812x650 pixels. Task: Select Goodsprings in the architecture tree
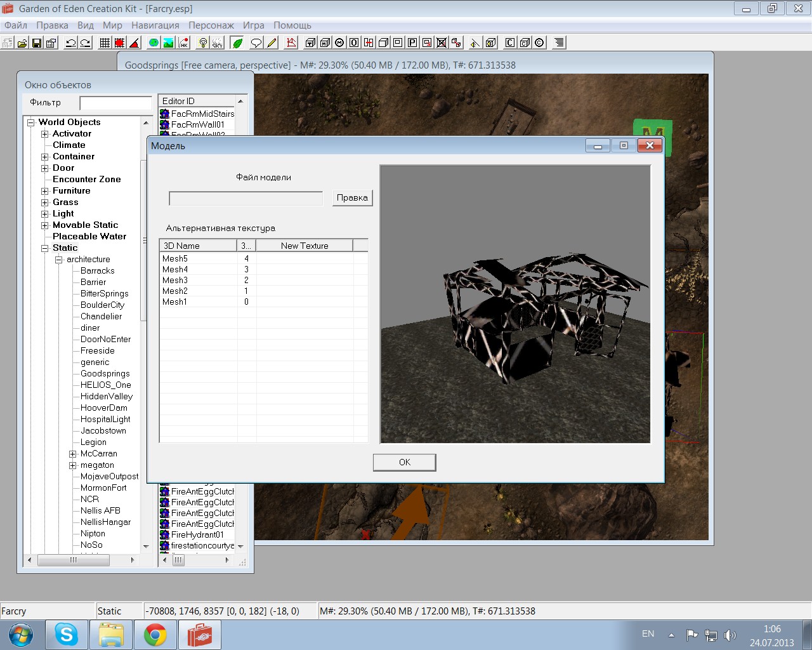pyautogui.click(x=105, y=374)
